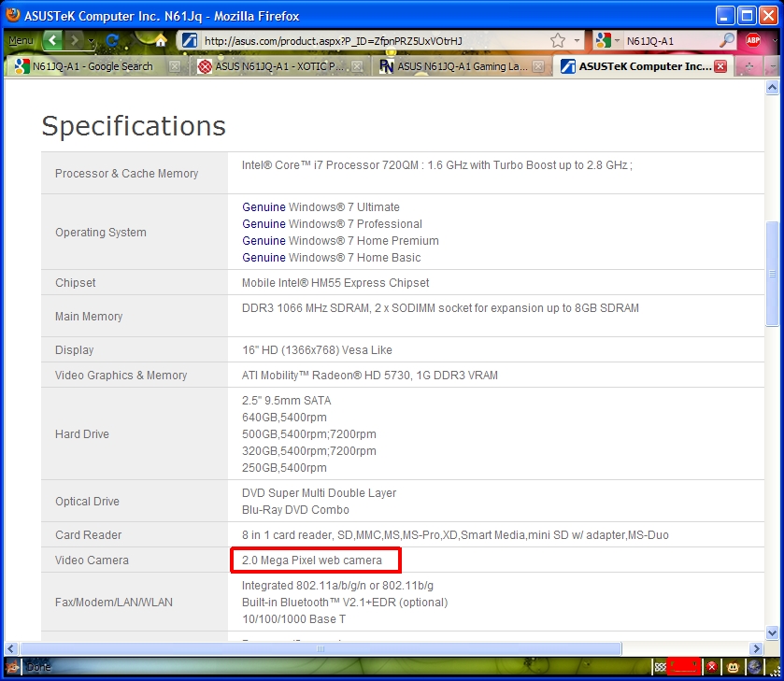Open the Firefox Menu button
This screenshot has height=681, width=784.
[21, 40]
